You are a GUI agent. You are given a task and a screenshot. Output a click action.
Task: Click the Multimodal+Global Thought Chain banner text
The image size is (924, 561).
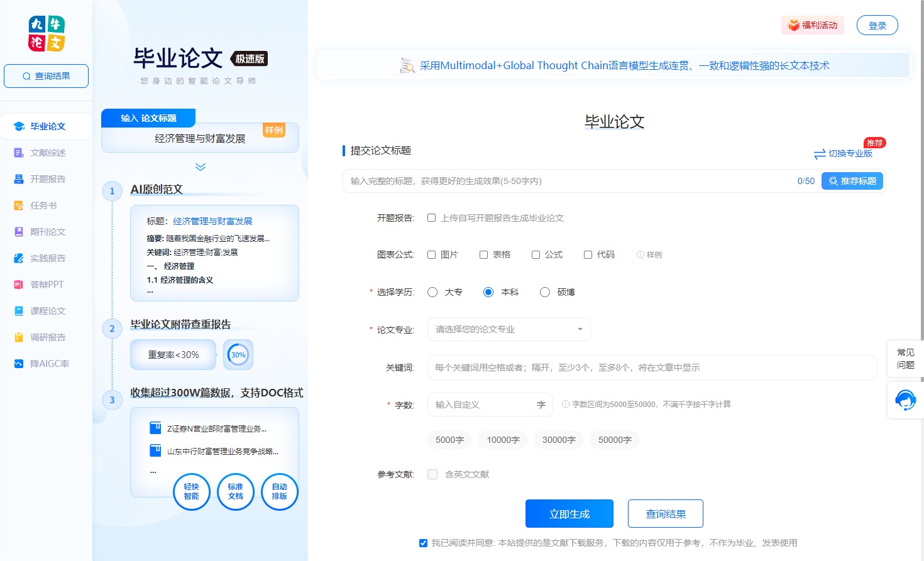coord(625,65)
